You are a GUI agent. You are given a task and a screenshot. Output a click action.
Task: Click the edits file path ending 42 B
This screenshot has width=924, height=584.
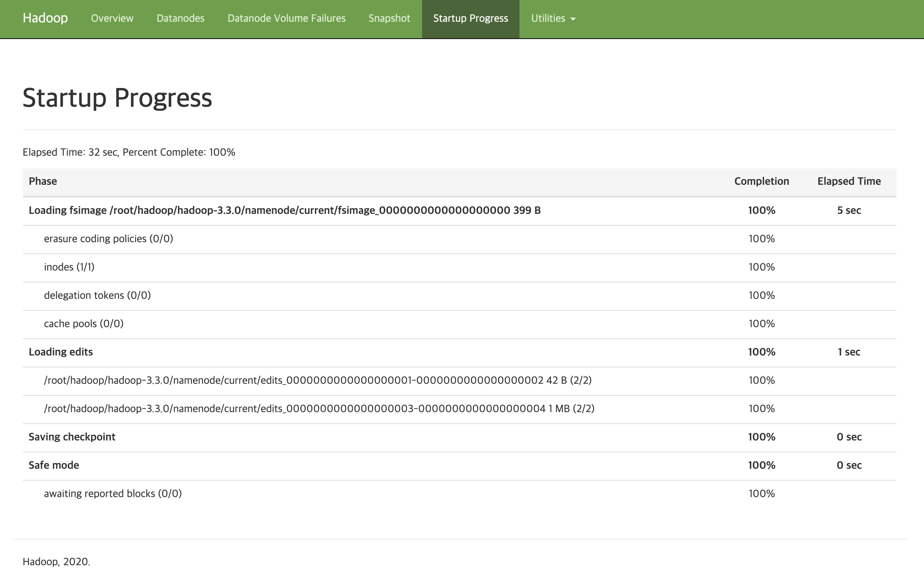(x=317, y=380)
